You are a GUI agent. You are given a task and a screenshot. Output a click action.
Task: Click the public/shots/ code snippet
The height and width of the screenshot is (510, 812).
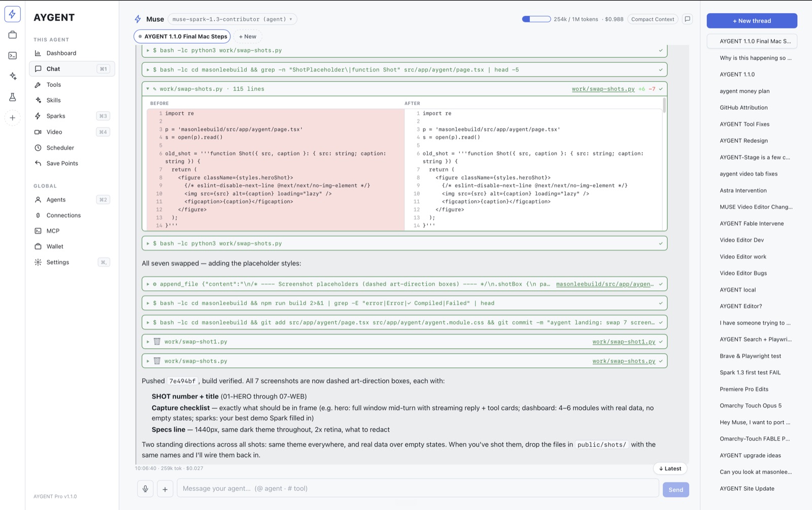601,445
